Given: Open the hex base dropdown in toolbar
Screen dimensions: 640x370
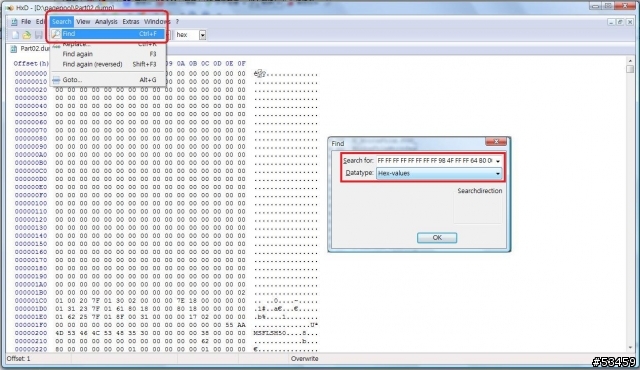Looking at the screenshot, I should click(x=202, y=35).
